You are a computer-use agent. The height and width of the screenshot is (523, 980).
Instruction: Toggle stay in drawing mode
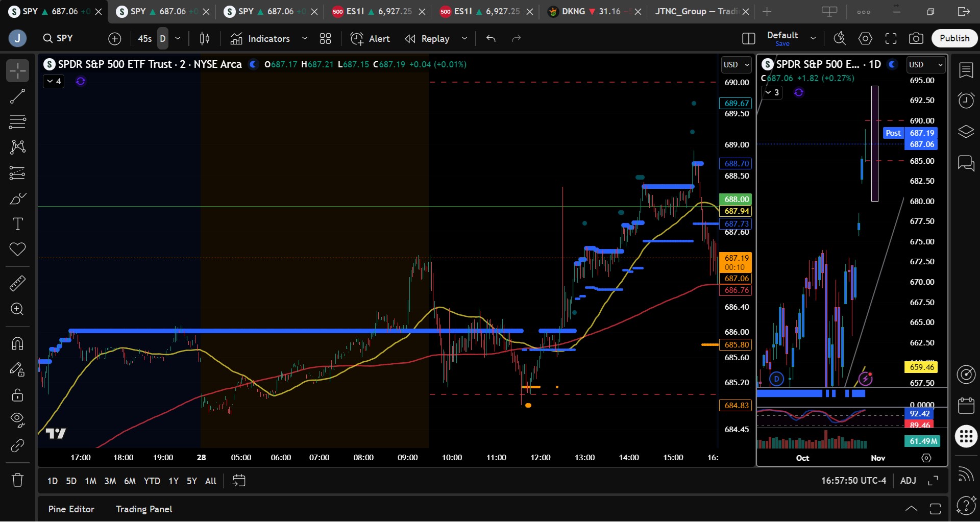(17, 369)
